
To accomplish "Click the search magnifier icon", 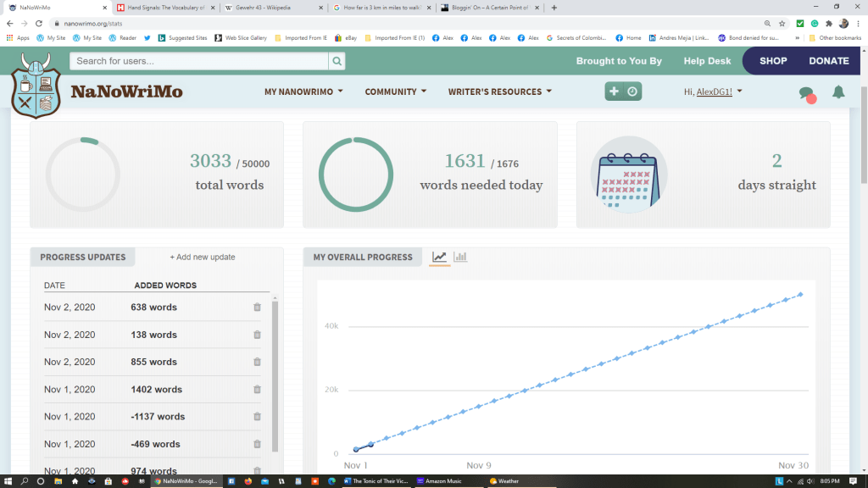I will click(x=337, y=61).
